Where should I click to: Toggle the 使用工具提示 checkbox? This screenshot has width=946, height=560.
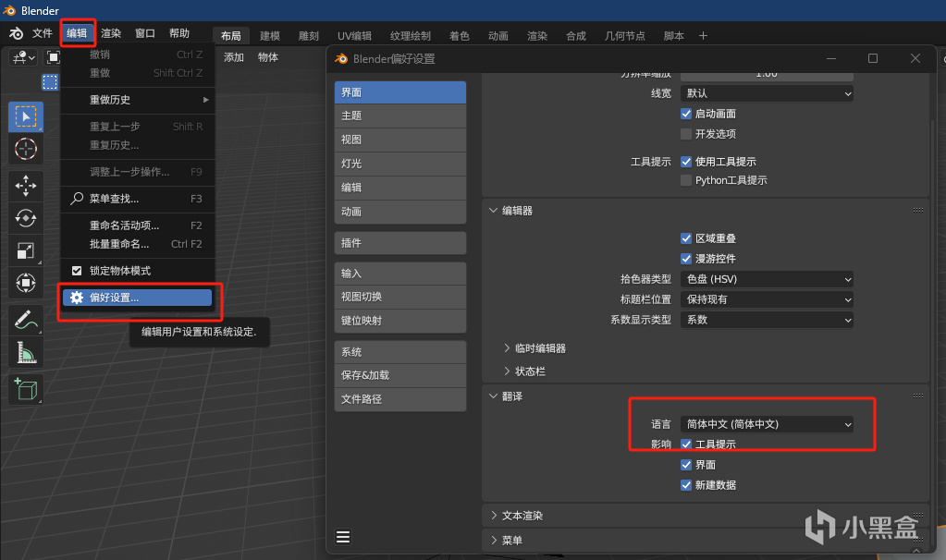[686, 162]
